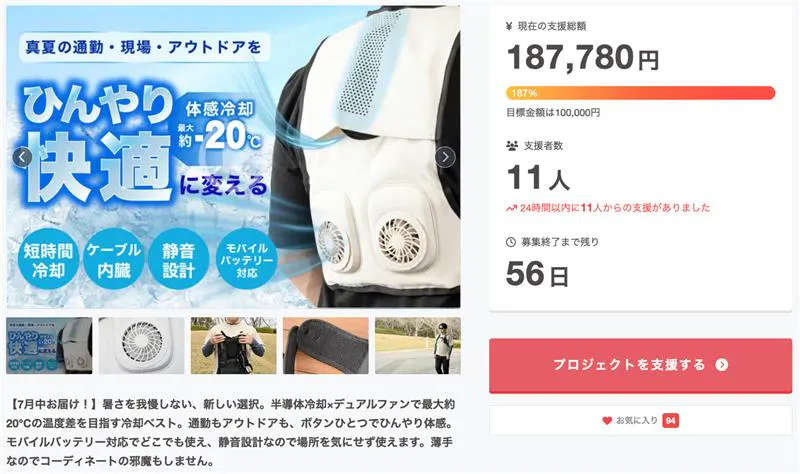Select the gray strap thumbnail
The width and height of the screenshot is (800, 474).
point(326,345)
